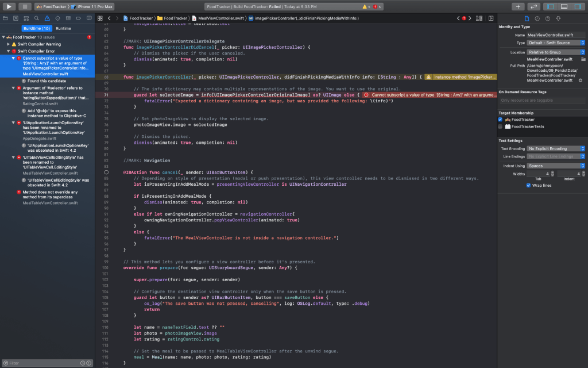Image resolution: width=588 pixels, height=368 pixels.
Task: Stop the running task
Action: [25, 6]
